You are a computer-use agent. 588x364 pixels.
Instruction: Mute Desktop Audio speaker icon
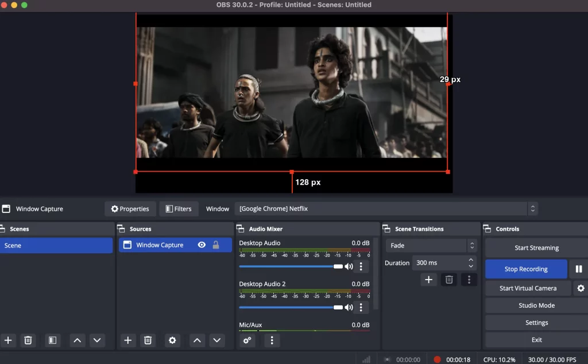[349, 266]
